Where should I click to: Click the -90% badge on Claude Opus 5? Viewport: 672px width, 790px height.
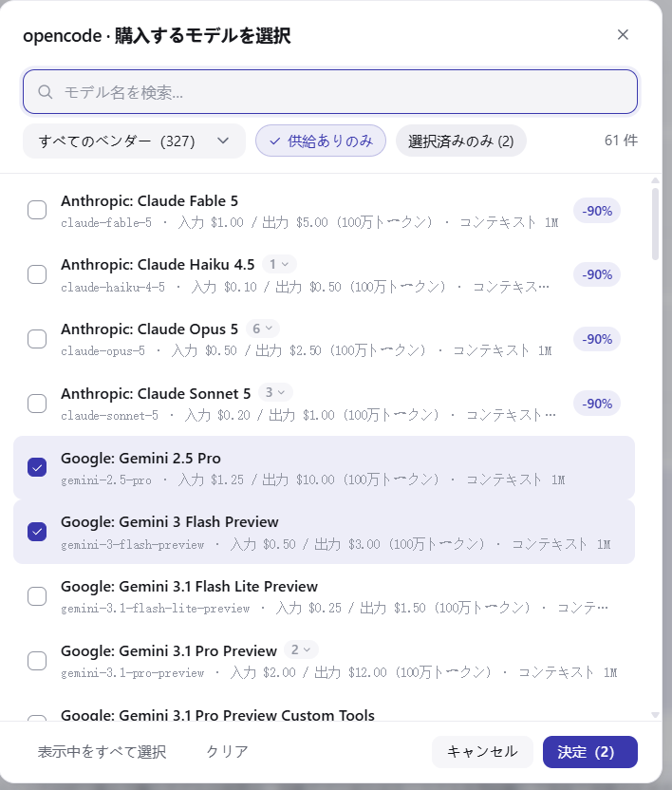point(597,339)
